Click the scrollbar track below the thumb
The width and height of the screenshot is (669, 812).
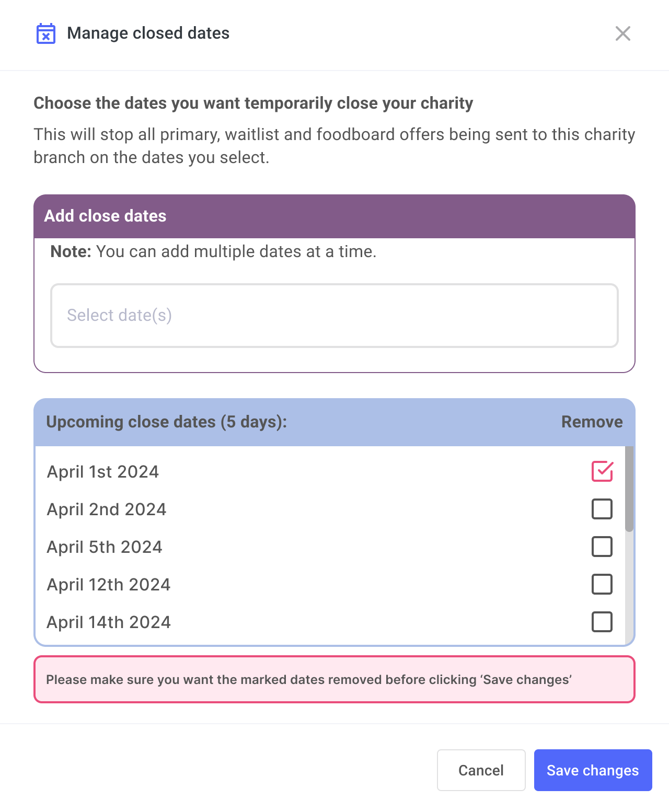(x=629, y=588)
